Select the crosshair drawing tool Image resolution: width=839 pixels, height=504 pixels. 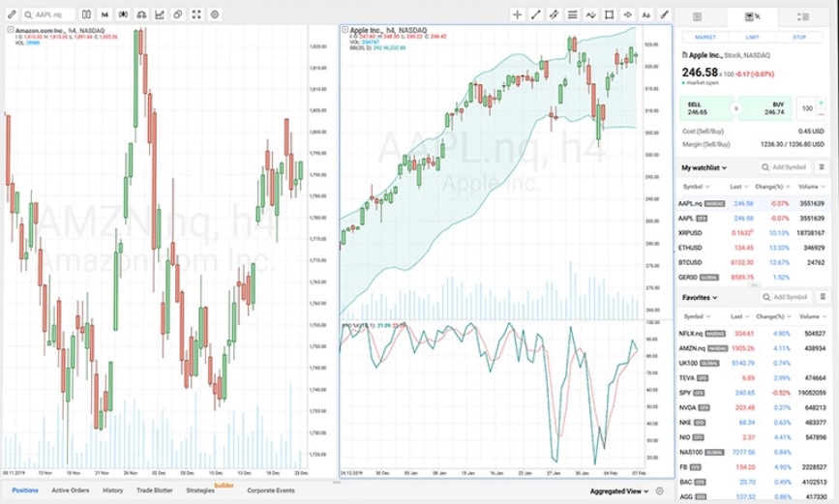pos(518,15)
